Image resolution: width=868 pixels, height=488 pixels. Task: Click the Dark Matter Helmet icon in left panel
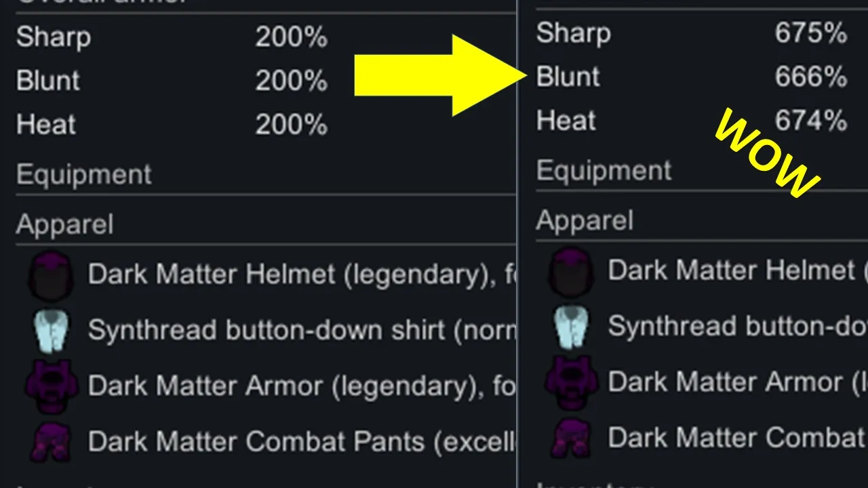(x=50, y=274)
